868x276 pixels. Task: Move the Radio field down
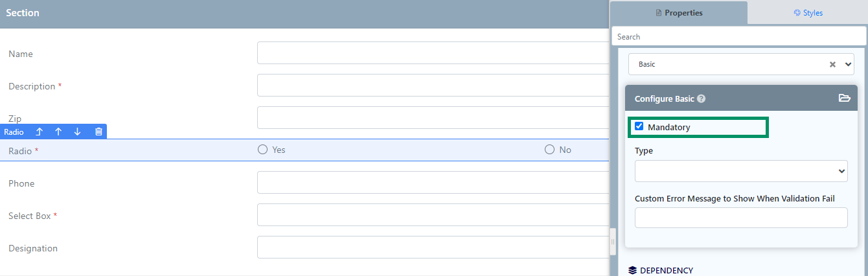point(78,132)
